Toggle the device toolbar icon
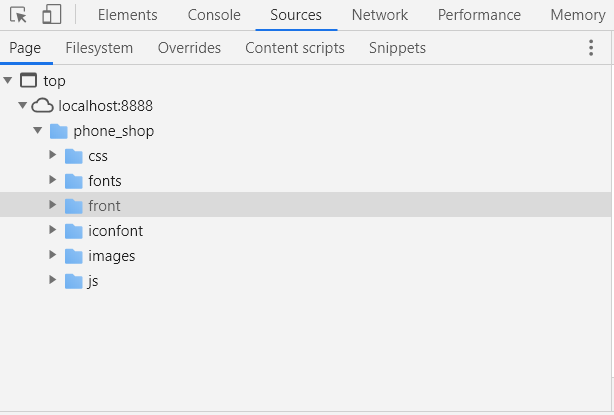The image size is (614, 415). [x=52, y=15]
